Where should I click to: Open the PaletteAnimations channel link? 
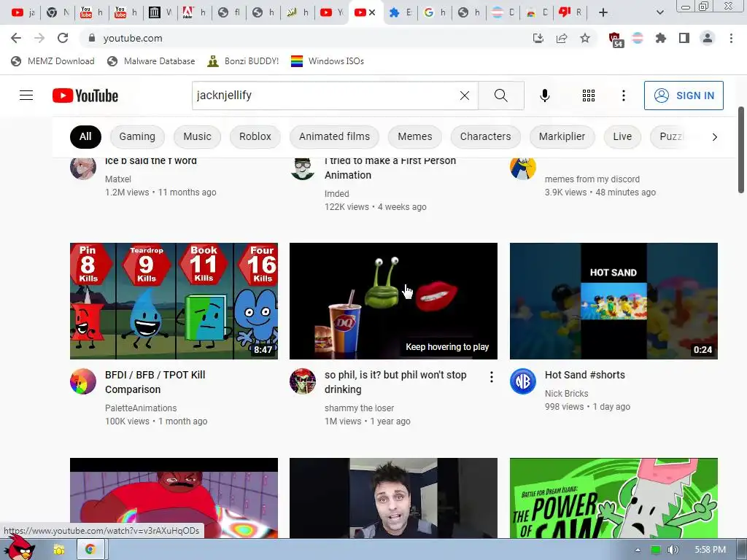point(141,408)
